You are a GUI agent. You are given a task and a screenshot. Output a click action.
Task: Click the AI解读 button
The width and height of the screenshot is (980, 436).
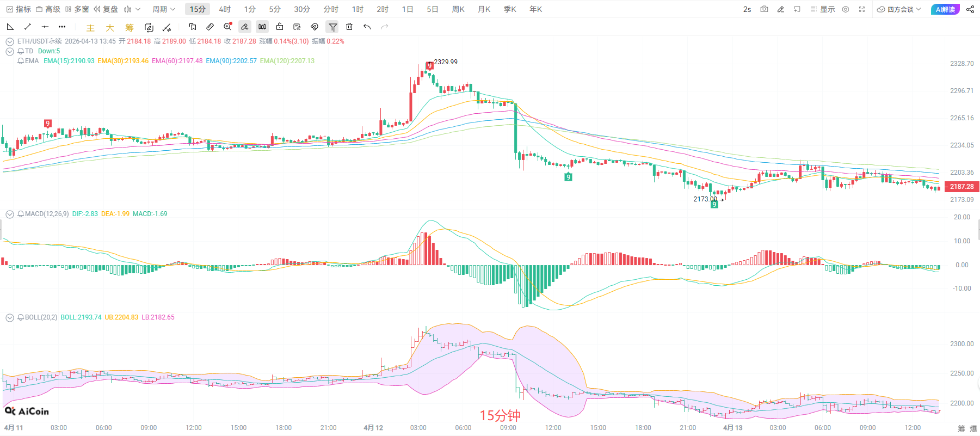click(945, 9)
